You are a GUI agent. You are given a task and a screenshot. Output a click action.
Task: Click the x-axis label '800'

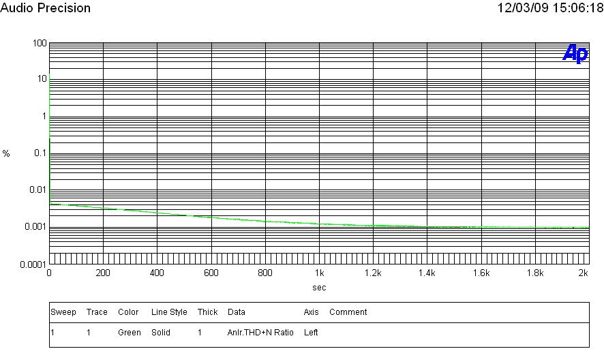pos(265,273)
